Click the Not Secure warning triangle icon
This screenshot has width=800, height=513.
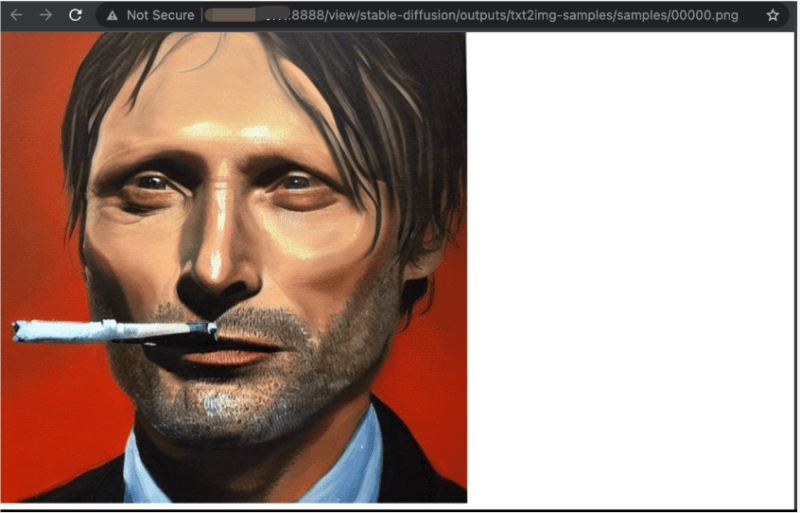pos(112,16)
